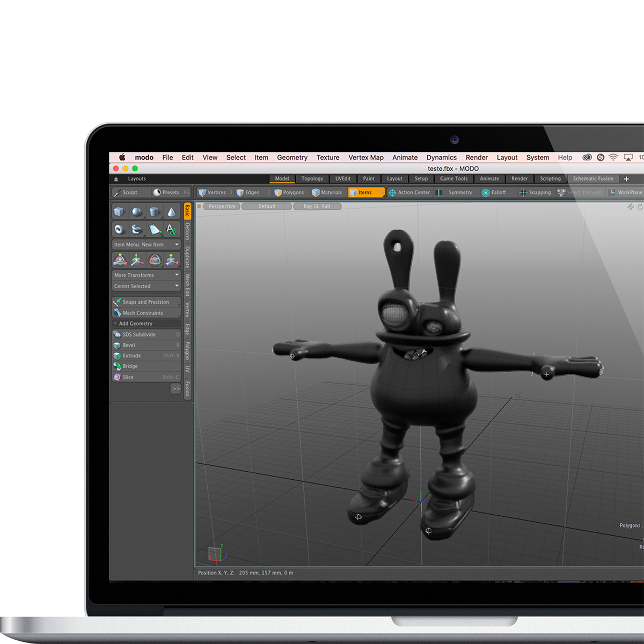
Task: Expand more tools with the >> button
Action: click(176, 389)
